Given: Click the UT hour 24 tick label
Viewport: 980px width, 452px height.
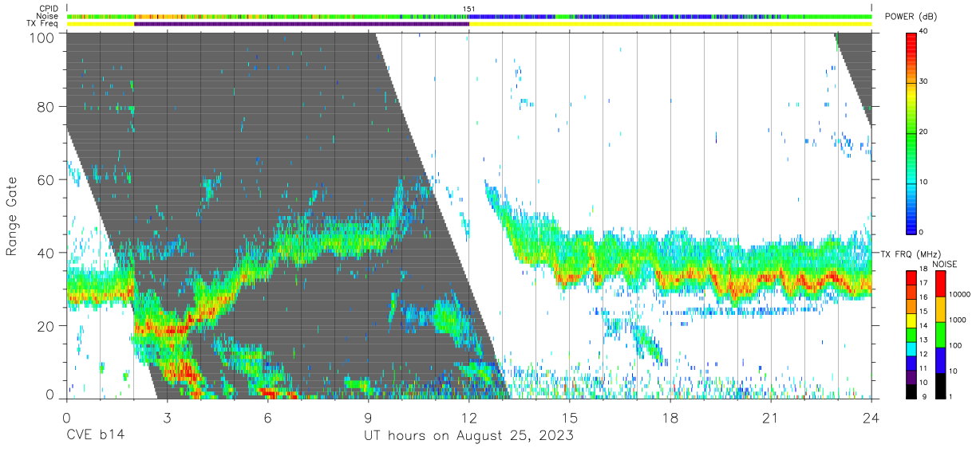Looking at the screenshot, I should [x=871, y=417].
